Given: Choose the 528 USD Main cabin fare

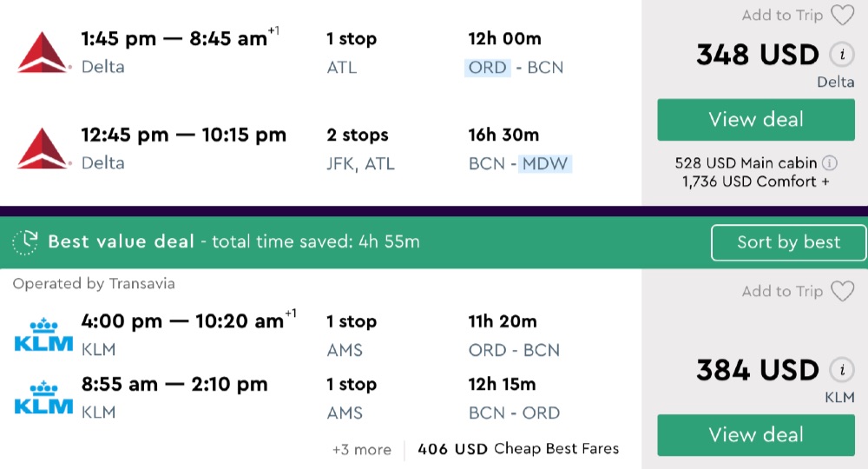Looking at the screenshot, I should [x=746, y=162].
